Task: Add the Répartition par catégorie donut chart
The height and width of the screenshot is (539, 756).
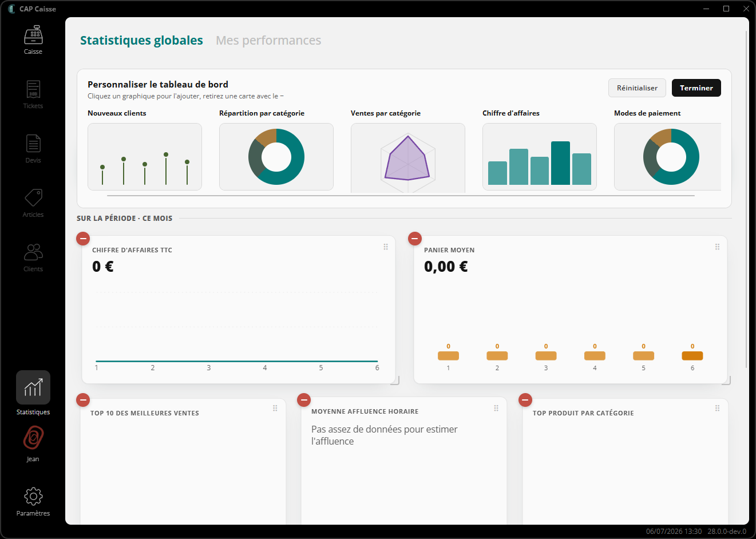Action: (276, 157)
